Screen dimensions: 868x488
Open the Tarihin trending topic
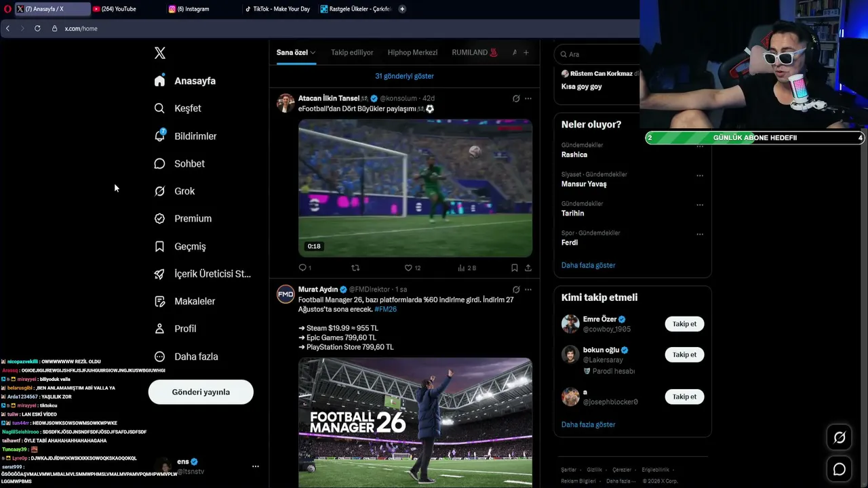(572, 213)
